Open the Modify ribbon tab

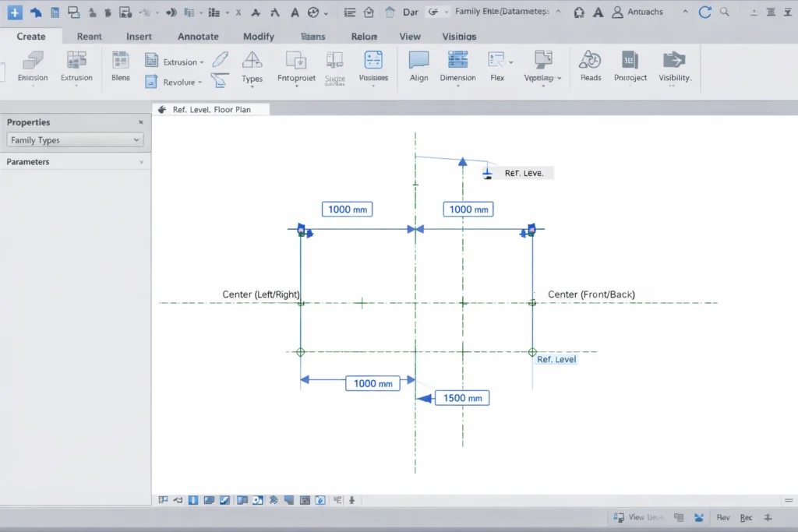click(258, 36)
